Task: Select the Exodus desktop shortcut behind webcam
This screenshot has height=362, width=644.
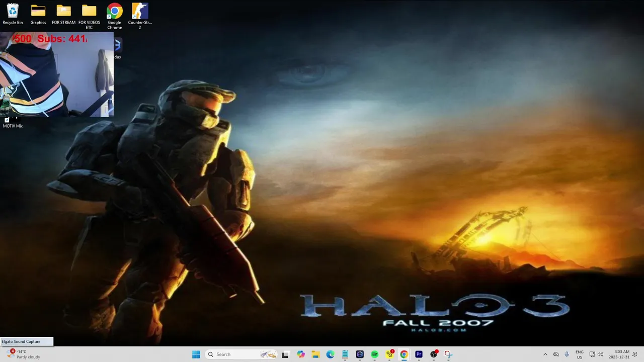Action: pos(117,49)
